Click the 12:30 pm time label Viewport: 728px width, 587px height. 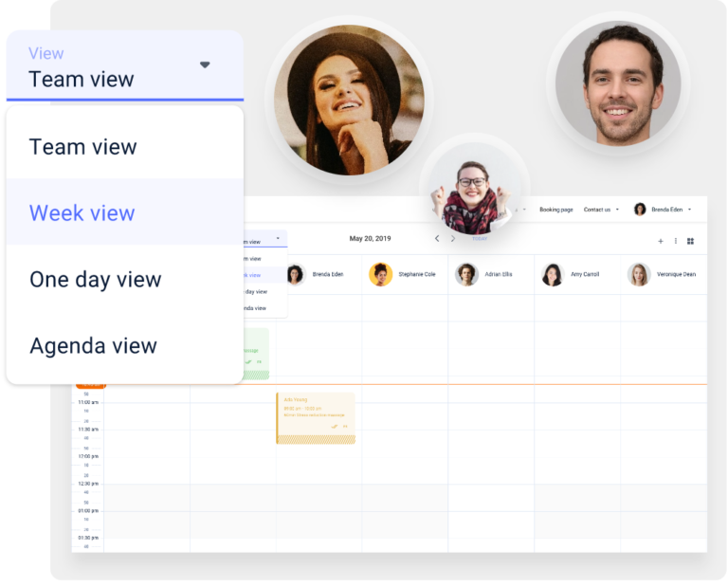[88, 484]
